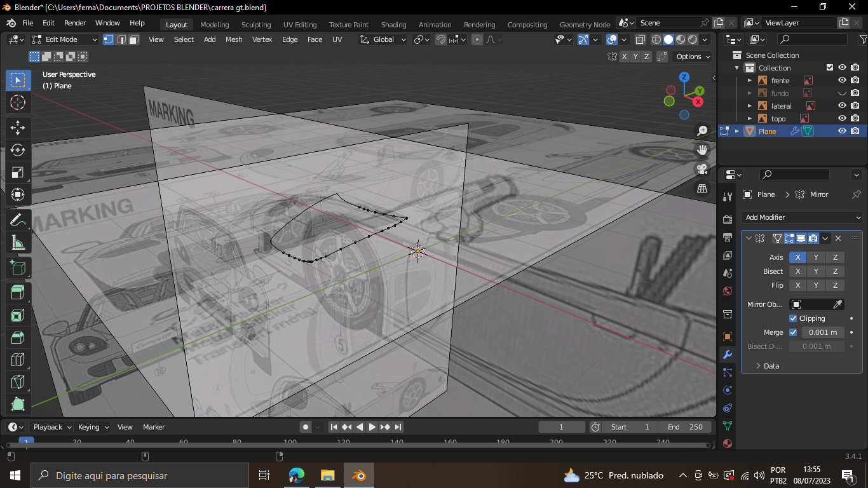Open the Global transform orientation dropdown

(383, 39)
